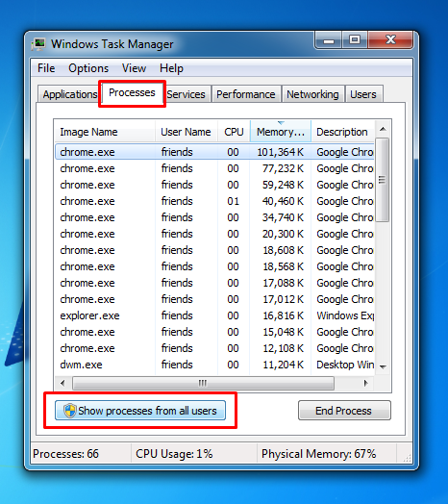
Task: Open the Help menu
Action: tap(171, 68)
